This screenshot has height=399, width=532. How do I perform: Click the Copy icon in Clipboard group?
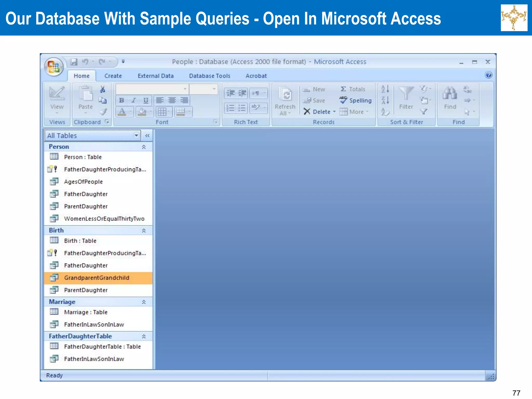[103, 101]
